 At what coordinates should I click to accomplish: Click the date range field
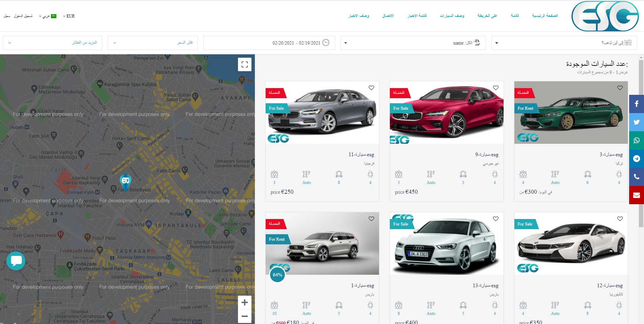pos(269,43)
